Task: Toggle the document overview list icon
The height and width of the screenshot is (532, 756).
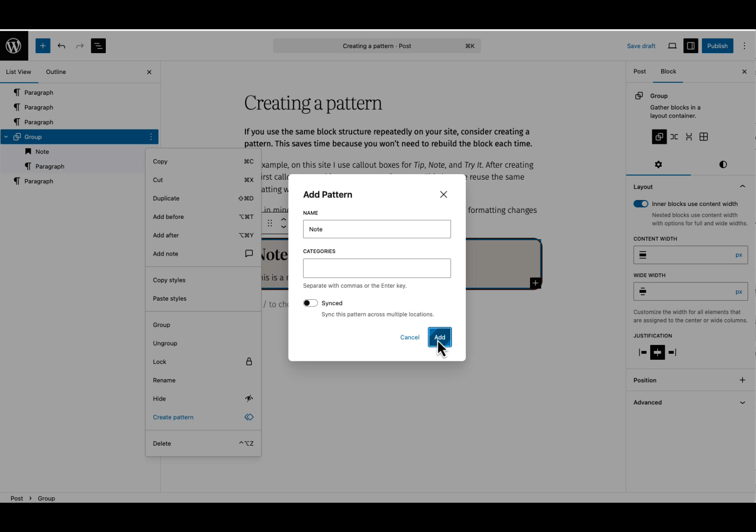Action: coord(98,46)
